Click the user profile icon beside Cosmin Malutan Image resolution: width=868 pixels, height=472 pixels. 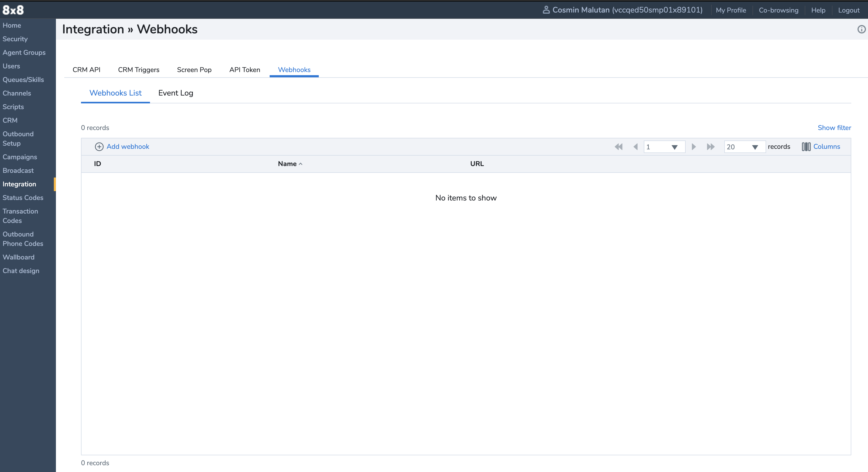(546, 10)
